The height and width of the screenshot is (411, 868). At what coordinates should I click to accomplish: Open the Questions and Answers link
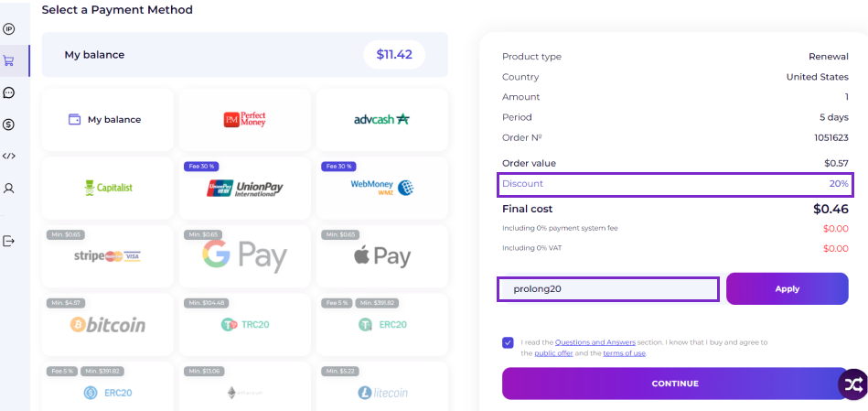[x=595, y=342]
